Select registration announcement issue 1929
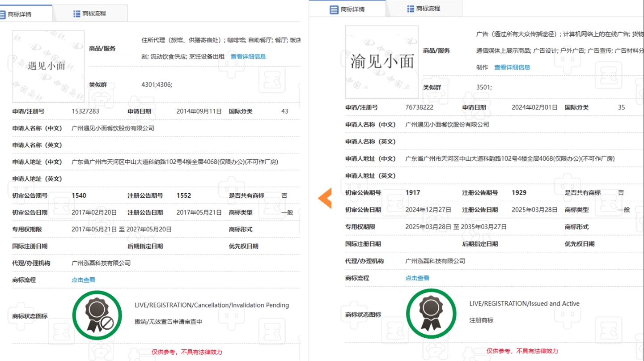The image size is (644, 361). point(519,192)
